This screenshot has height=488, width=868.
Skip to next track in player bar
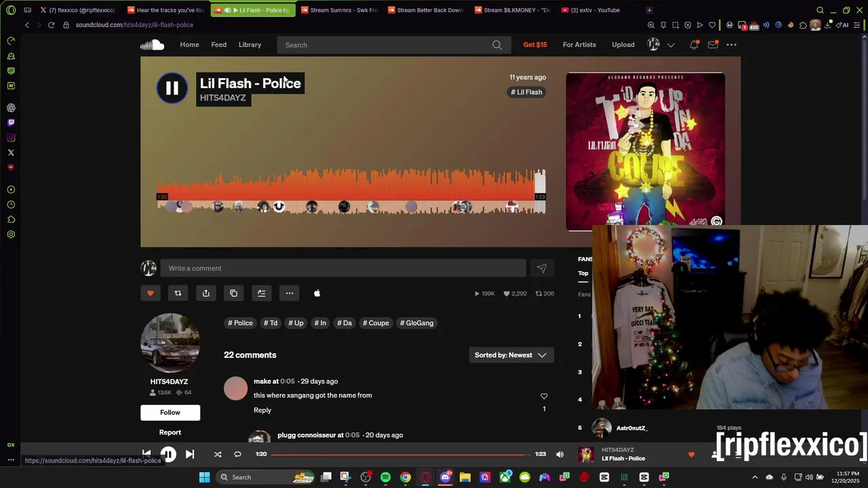tap(190, 454)
